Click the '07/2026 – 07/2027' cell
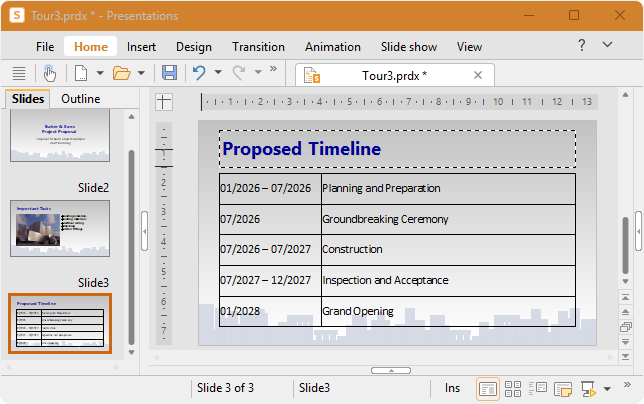 pos(270,250)
